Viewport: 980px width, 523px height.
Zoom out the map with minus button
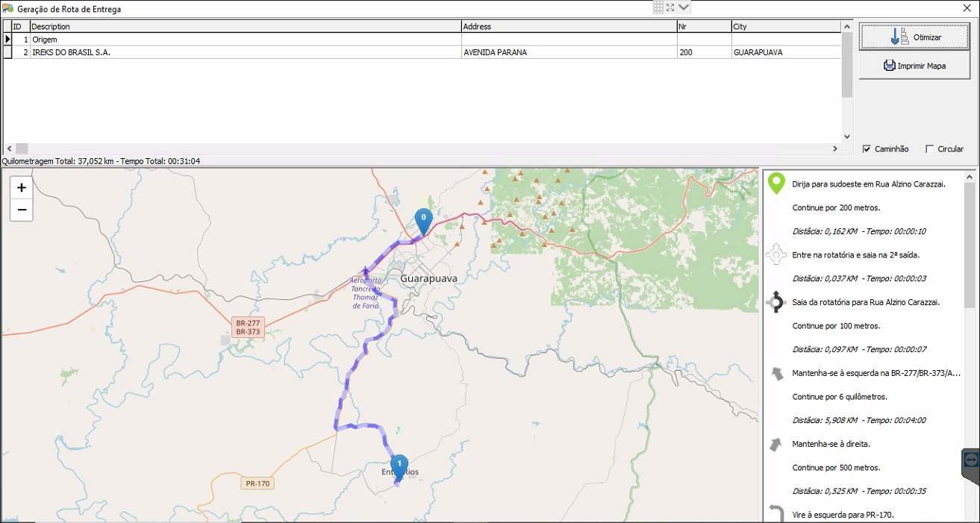tap(22, 210)
